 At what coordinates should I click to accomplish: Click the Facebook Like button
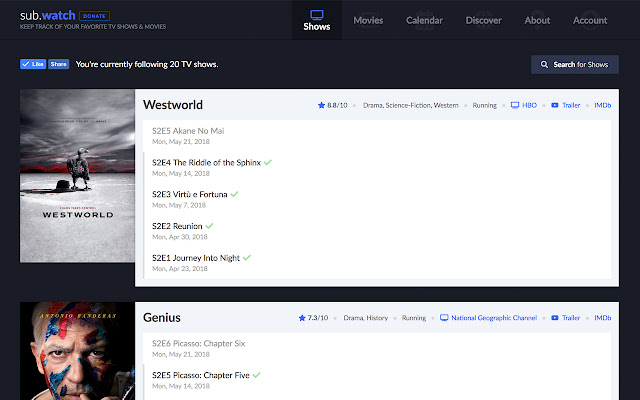click(33, 64)
